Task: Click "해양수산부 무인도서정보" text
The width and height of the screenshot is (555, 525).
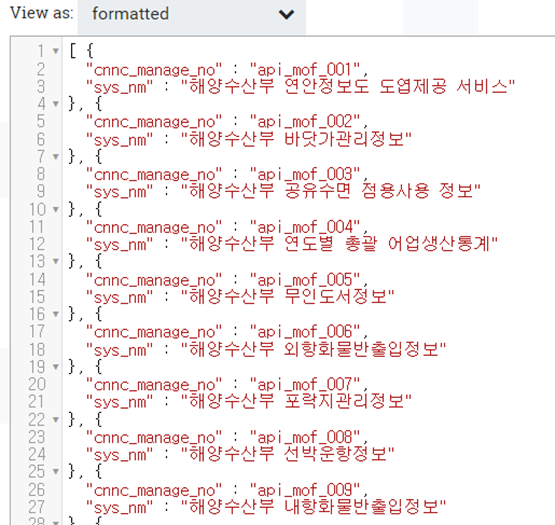Action: tap(288, 296)
